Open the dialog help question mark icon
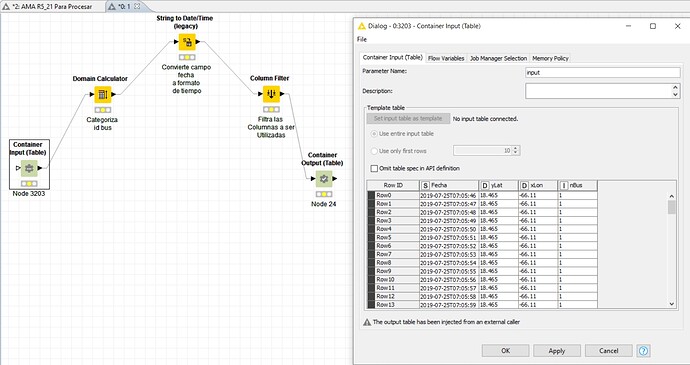Viewport: 690px width, 365px height. 643,351
